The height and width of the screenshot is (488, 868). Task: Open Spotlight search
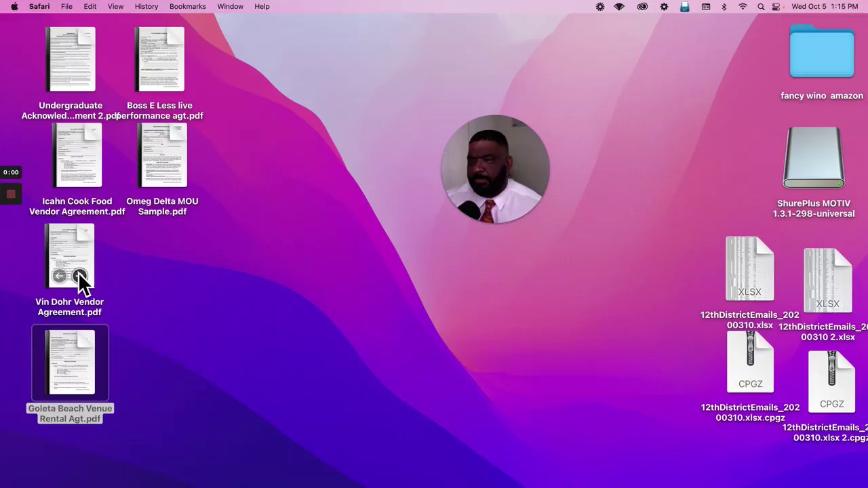click(x=761, y=7)
